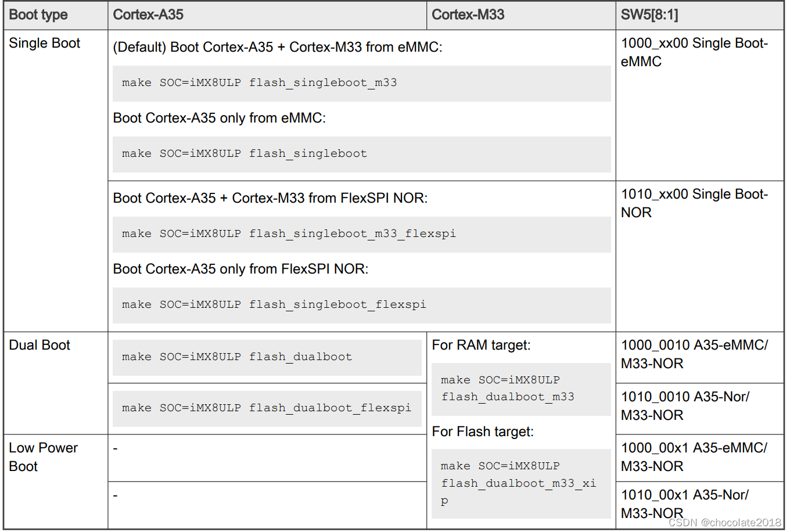Click 'Boot Cortex-A35 + Cortex-M33 from FlexSPI NOR:' text

[x=270, y=198]
